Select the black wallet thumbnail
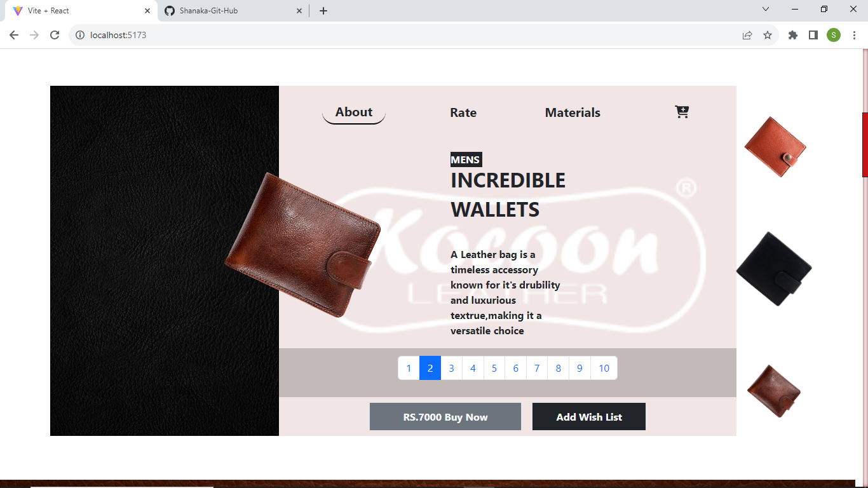Viewport: 868px width, 488px height. (x=774, y=269)
